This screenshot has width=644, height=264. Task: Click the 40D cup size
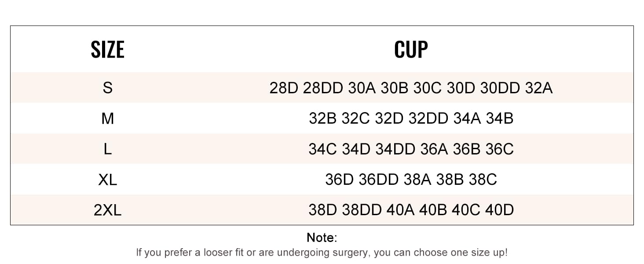500,210
